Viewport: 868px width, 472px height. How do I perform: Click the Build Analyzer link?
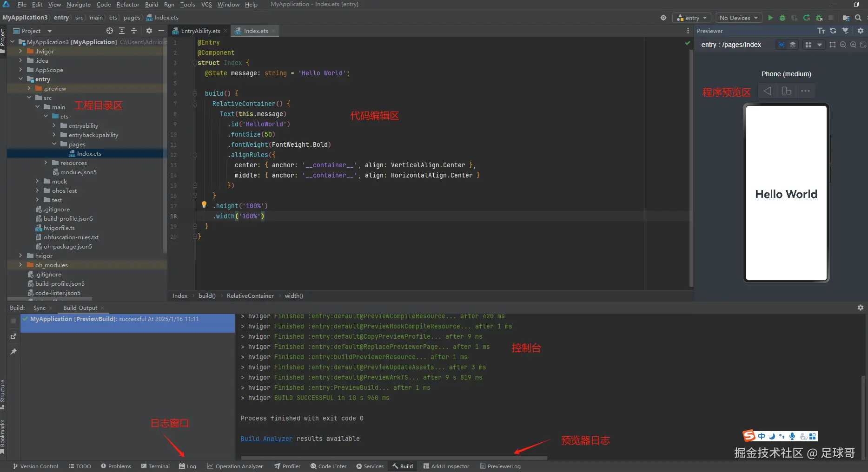tap(266, 439)
